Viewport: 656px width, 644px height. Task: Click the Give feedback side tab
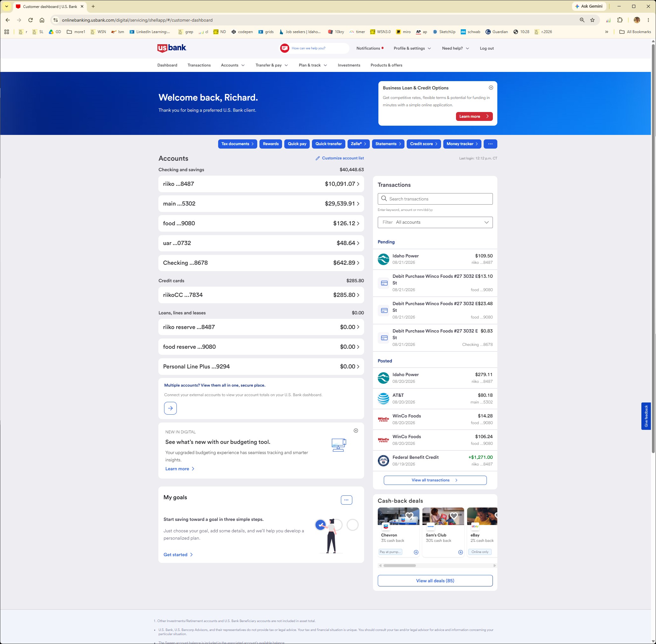(646, 416)
